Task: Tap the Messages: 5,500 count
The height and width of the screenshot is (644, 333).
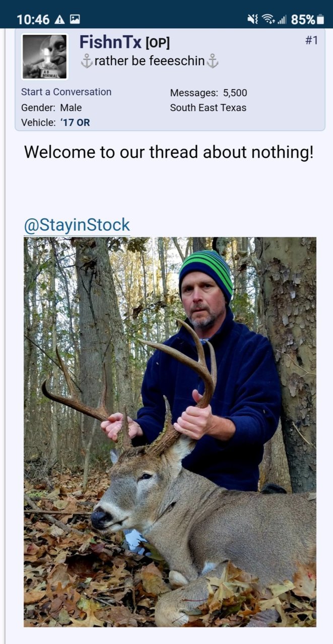Action: click(x=209, y=93)
